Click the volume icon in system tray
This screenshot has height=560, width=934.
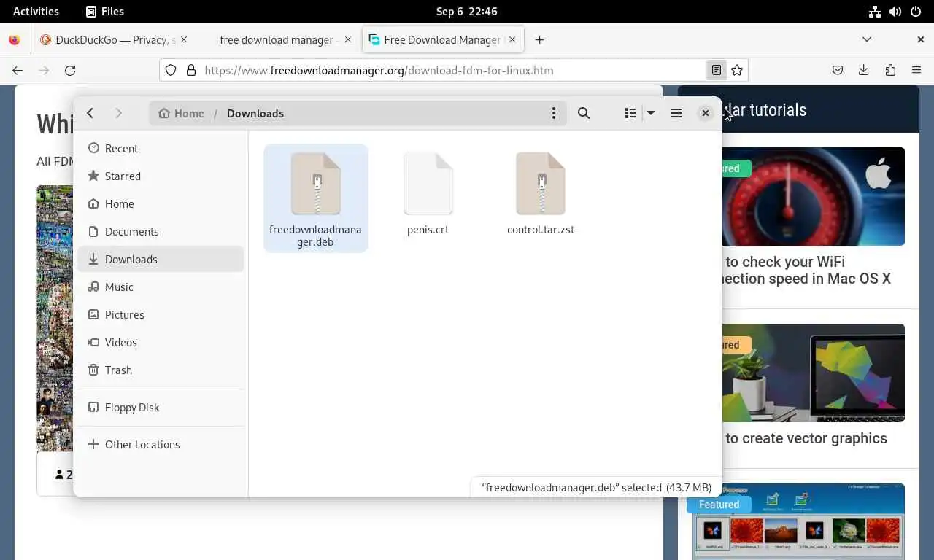(895, 11)
